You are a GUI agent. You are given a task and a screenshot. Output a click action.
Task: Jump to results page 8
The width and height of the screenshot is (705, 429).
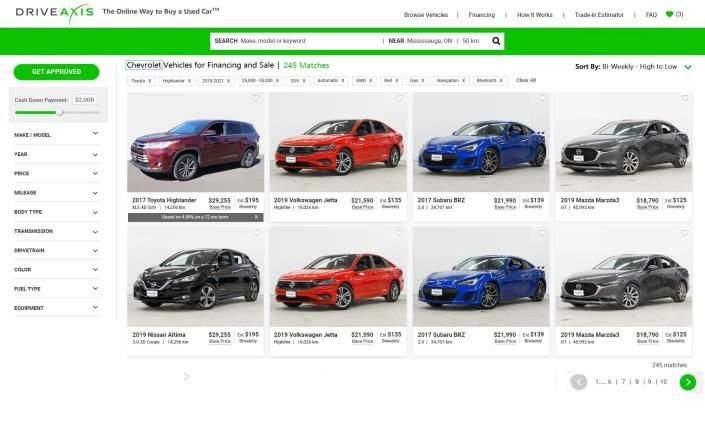637,382
